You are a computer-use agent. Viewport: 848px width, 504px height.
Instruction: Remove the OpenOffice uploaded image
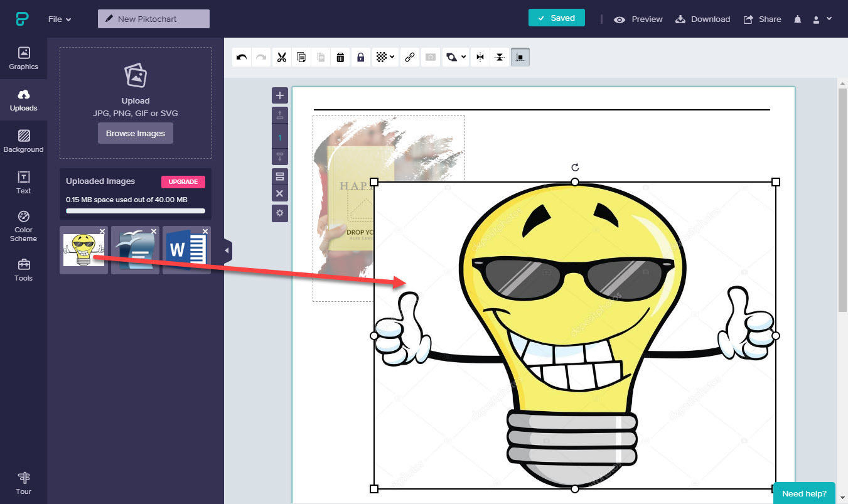pos(154,231)
